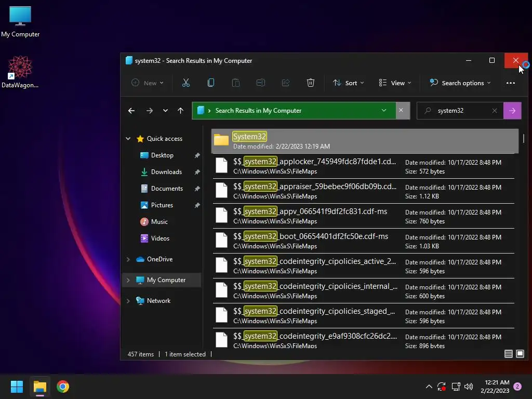Select the codeintegrity_e9af9308cfc26dc2 file result

click(x=363, y=339)
